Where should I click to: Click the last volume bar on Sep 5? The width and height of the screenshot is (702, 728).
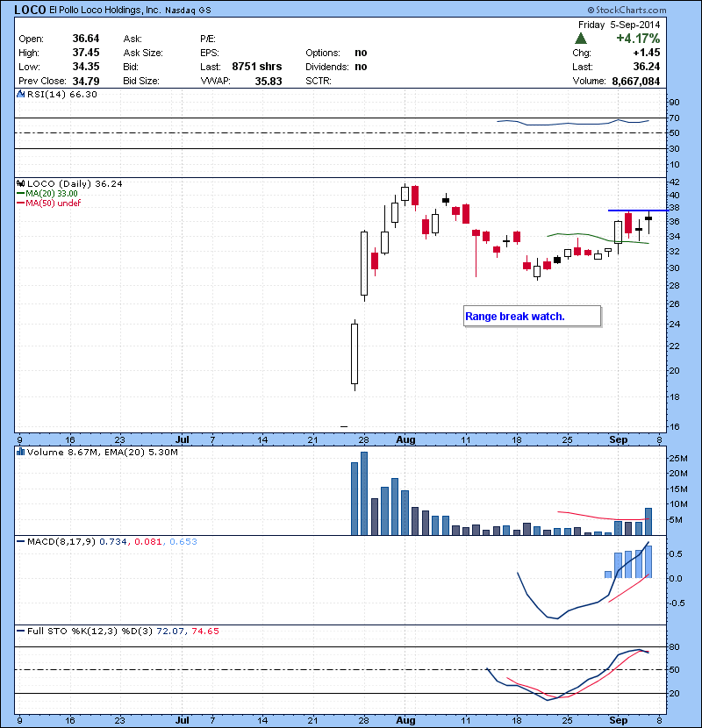pyautogui.click(x=648, y=521)
